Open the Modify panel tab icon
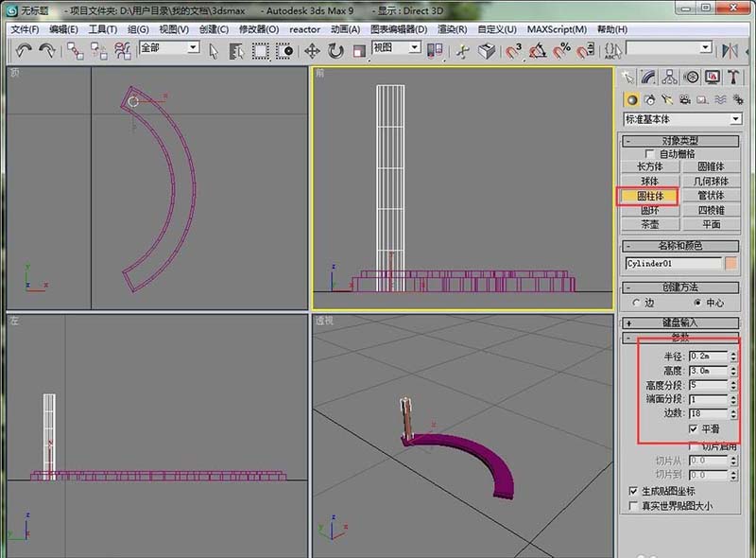 (648, 78)
